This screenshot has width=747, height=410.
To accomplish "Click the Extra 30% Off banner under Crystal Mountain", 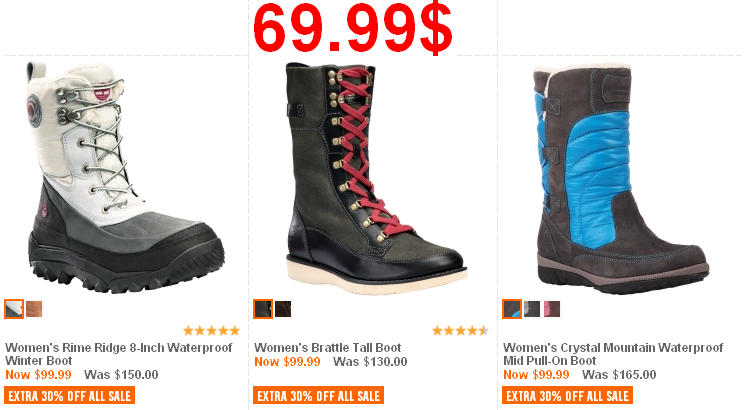I will (x=567, y=396).
